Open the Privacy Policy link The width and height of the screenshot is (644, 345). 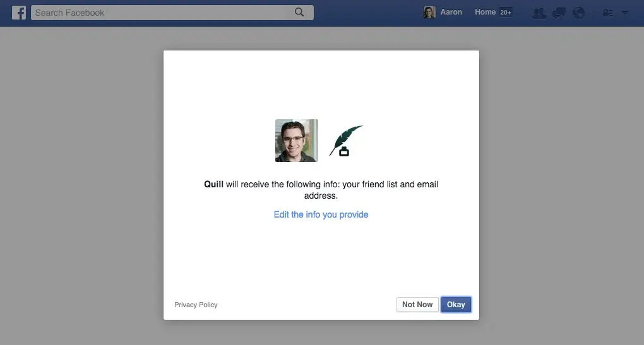(x=196, y=305)
